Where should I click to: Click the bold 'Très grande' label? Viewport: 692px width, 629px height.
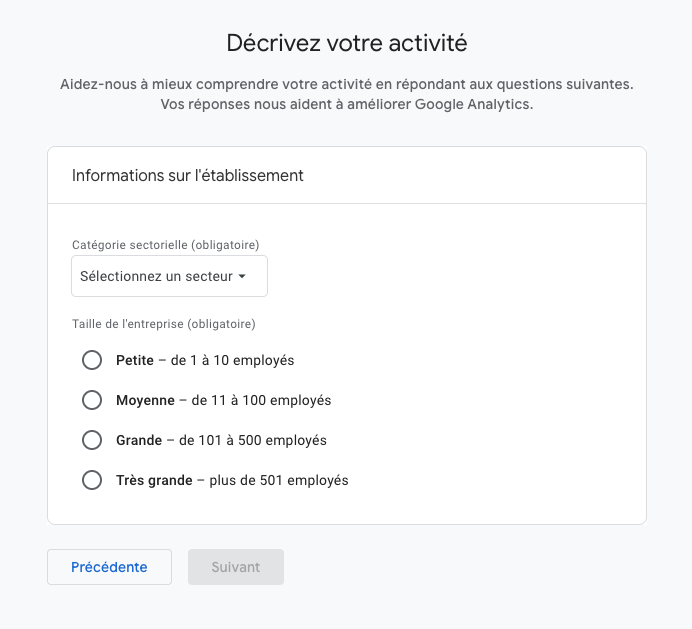click(154, 480)
